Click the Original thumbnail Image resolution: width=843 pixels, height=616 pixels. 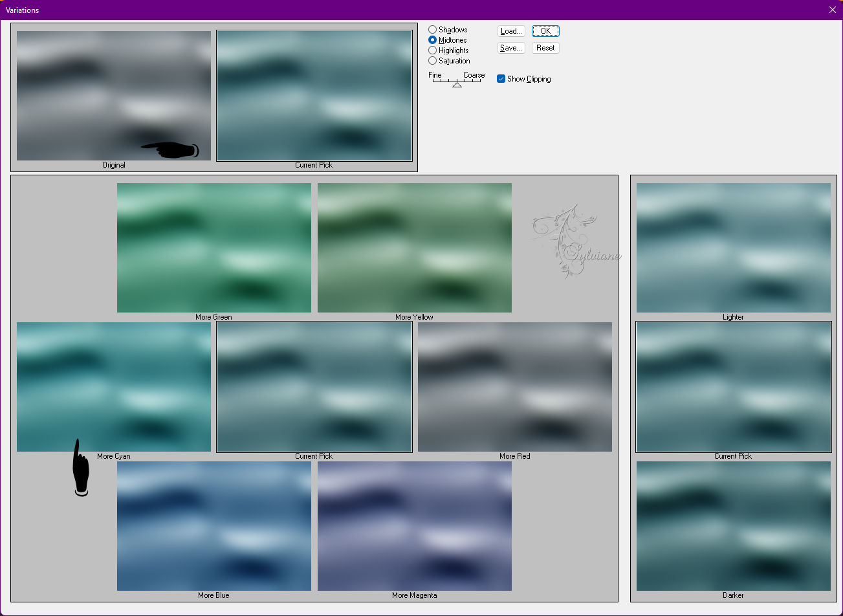click(114, 96)
